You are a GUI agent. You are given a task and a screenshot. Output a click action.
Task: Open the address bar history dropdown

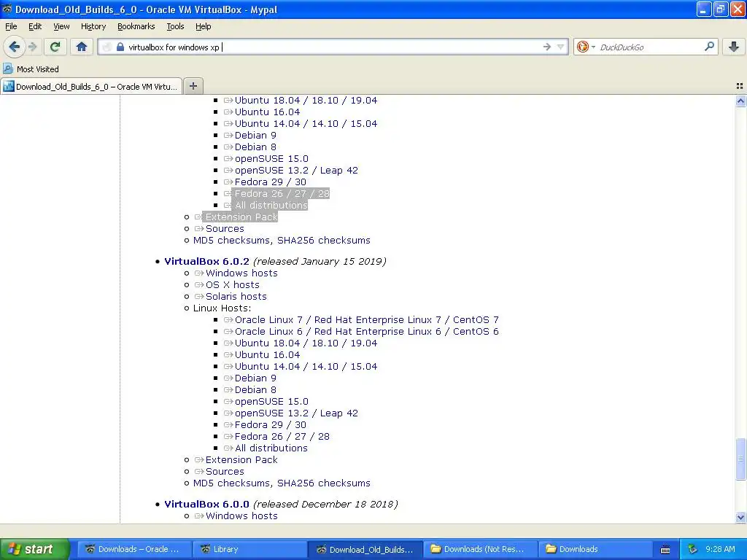coord(561,47)
